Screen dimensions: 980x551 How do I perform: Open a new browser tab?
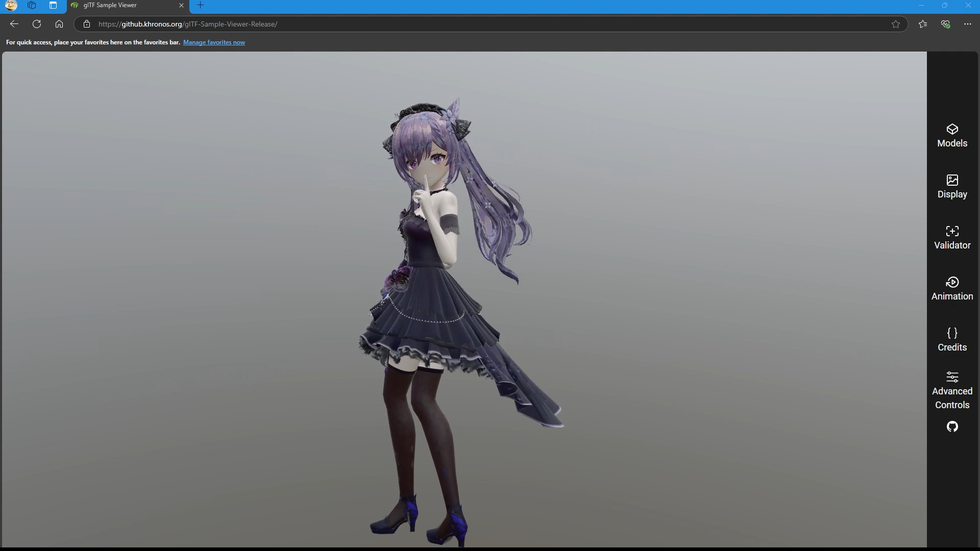200,6
